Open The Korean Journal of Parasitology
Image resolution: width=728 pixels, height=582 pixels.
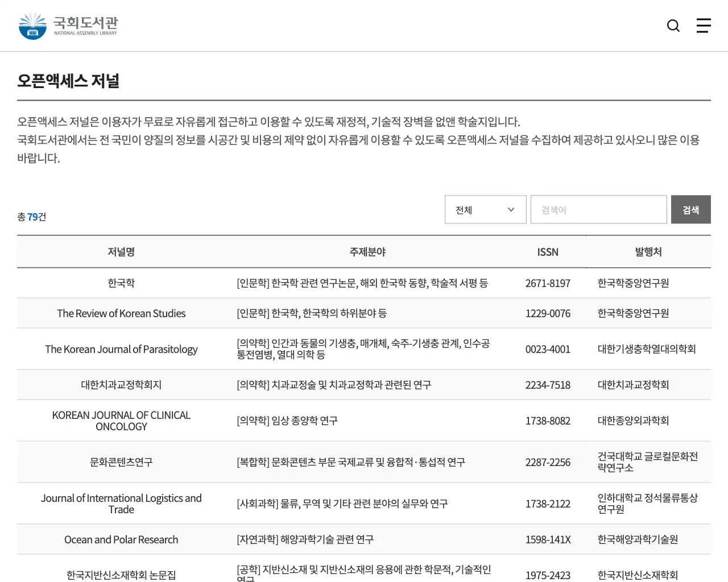pos(121,349)
